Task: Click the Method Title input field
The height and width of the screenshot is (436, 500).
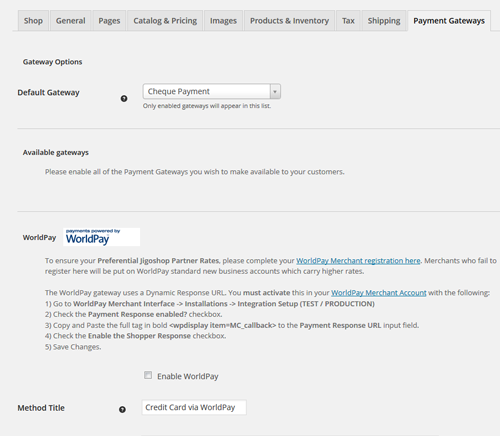Action: [194, 407]
